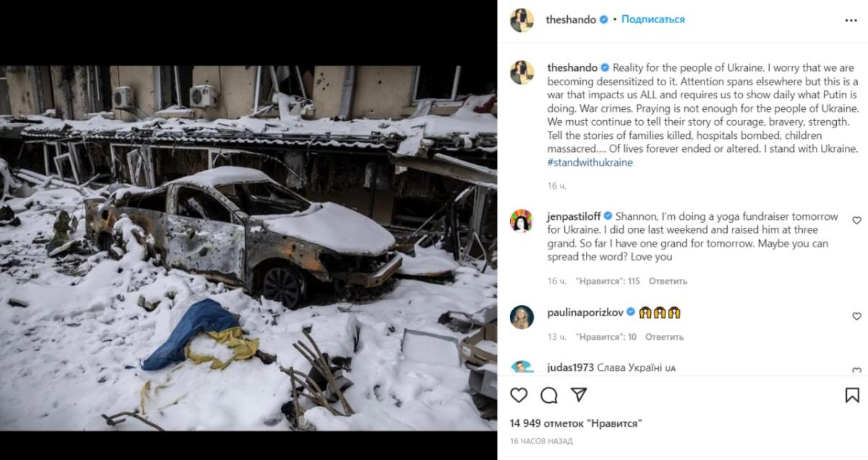Image resolution: width=868 pixels, height=460 pixels.
Task: Like paulinaporizkov's comment heart
Action: (856, 316)
